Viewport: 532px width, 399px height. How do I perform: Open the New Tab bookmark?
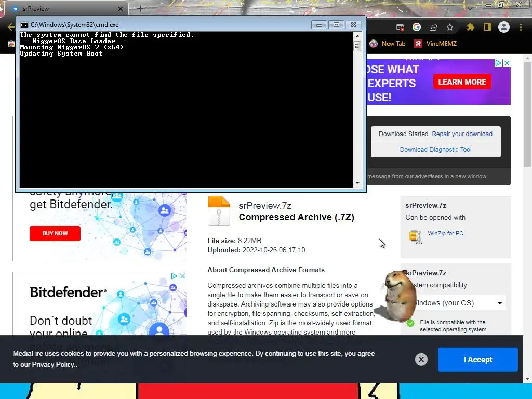point(388,44)
